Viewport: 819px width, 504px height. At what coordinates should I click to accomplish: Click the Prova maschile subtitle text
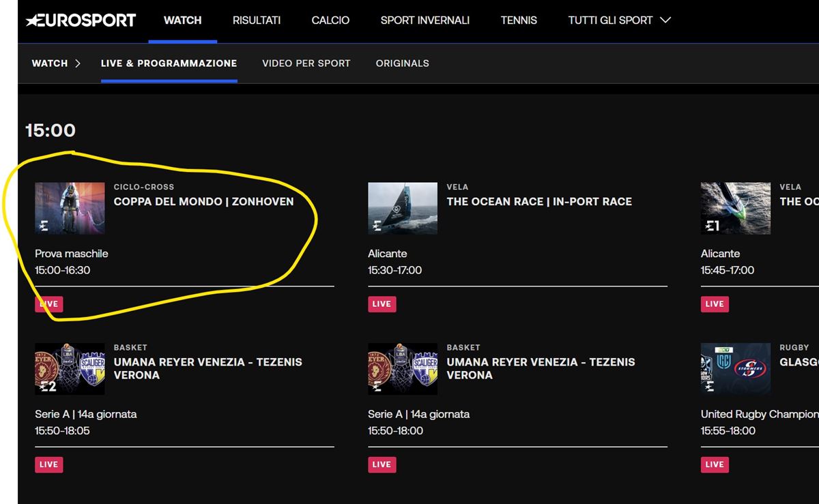(x=72, y=254)
